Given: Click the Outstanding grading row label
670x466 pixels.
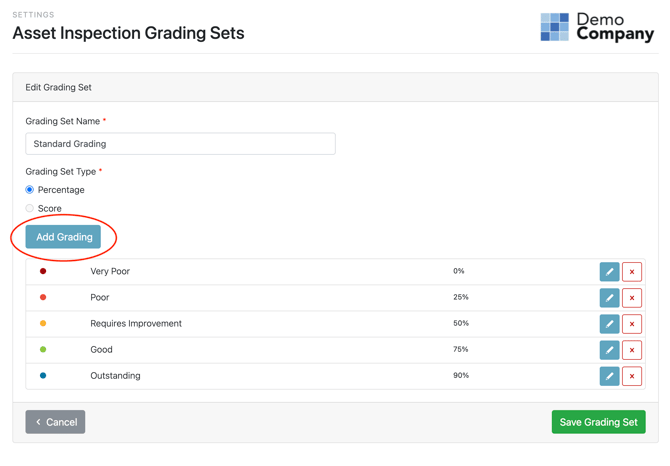Looking at the screenshot, I should [x=115, y=375].
